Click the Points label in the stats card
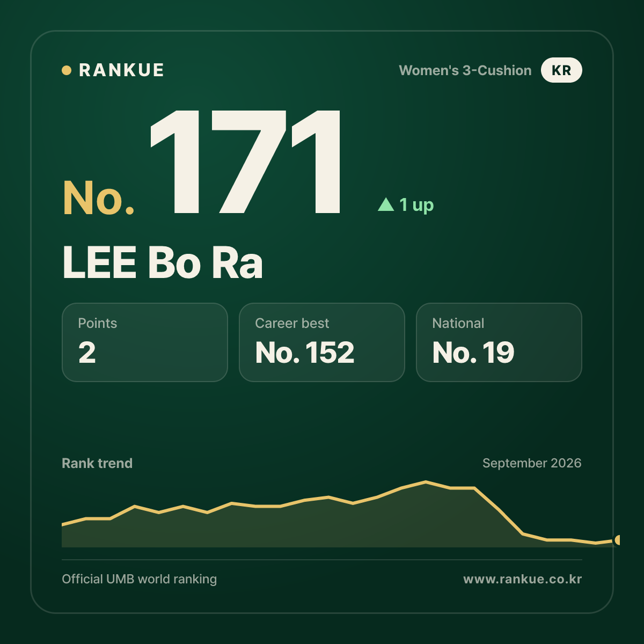The image size is (644, 644). (98, 323)
